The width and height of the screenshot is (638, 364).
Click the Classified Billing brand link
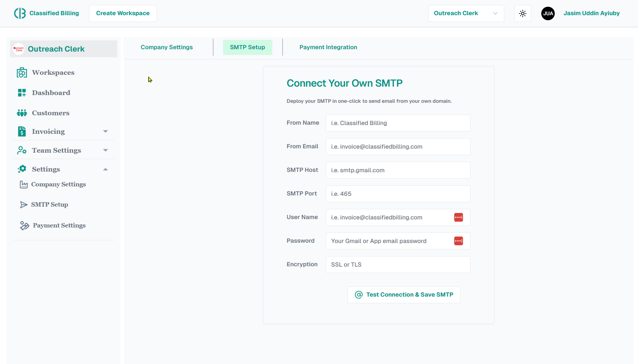pyautogui.click(x=54, y=13)
